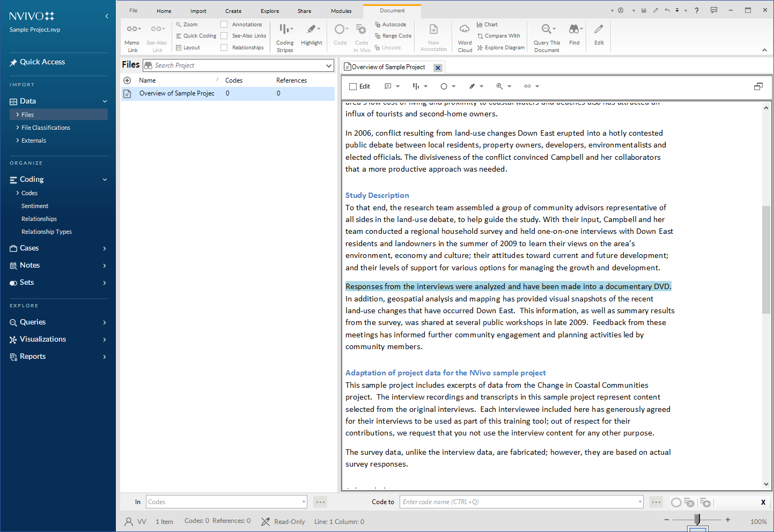This screenshot has width=774, height=532.
Task: Collapse the Data section
Action: pos(105,101)
